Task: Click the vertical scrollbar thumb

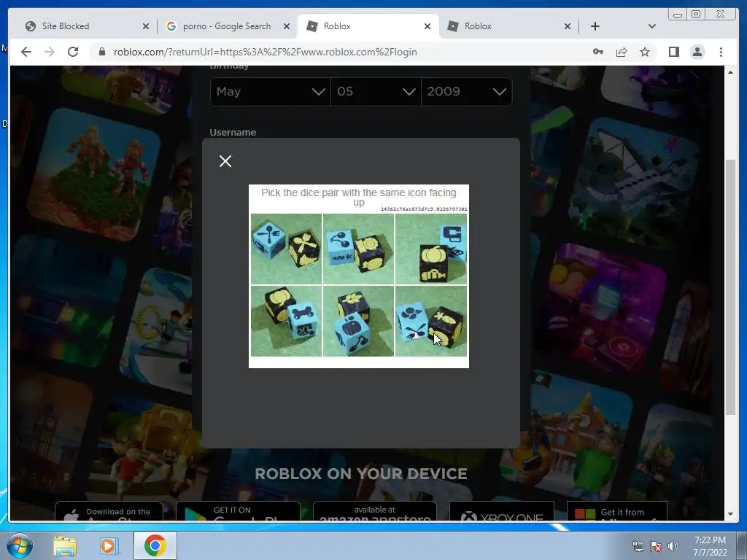Action: [x=730, y=287]
